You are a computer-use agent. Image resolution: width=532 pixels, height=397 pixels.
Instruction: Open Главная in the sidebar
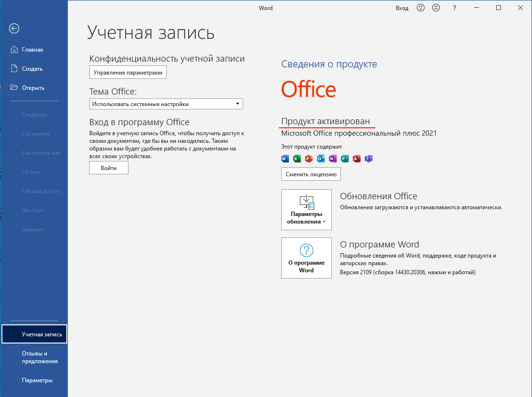(34, 50)
